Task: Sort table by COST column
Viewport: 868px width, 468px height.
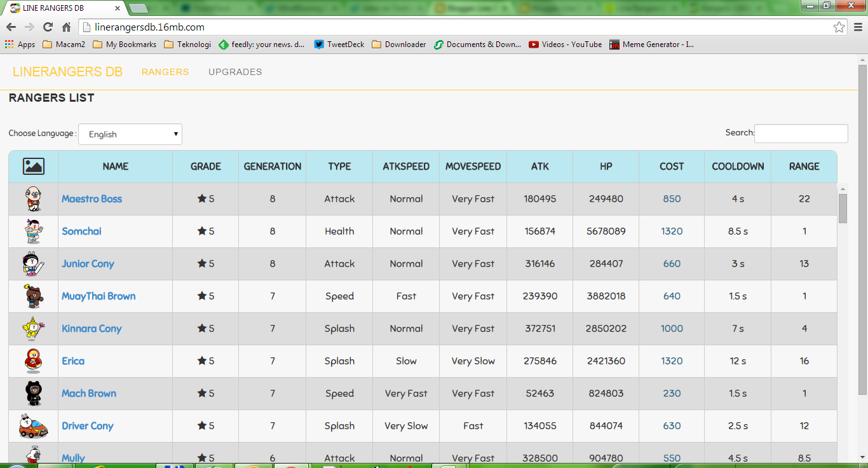Action: (672, 167)
